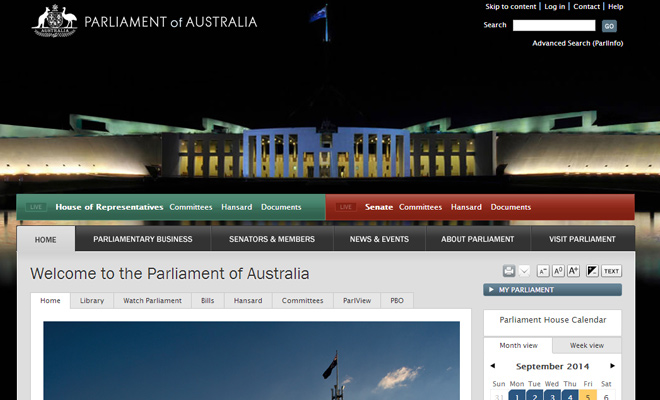Open ABOUT PARLIAMENT menu
This screenshot has width=660, height=400.
point(478,239)
